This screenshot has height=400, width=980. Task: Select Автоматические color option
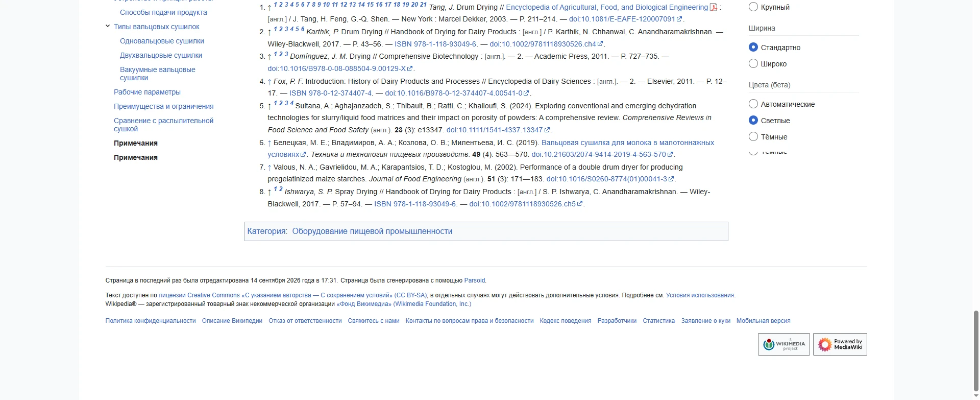753,104
